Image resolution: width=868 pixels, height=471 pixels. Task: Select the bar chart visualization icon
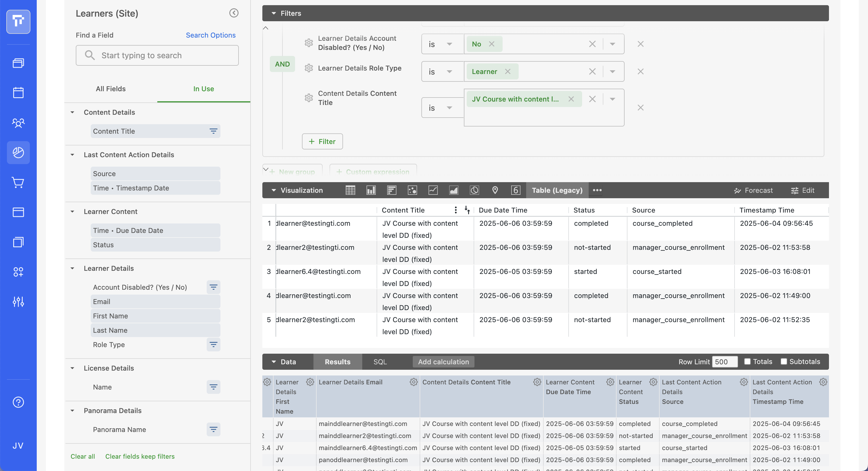[x=392, y=190]
